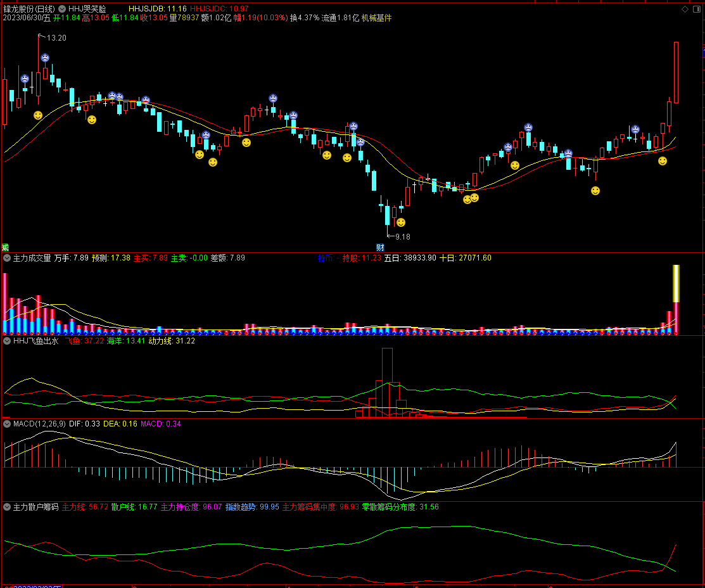Click the smiley face near the 9.18 low
The width and height of the screenshot is (705, 588).
[401, 222]
